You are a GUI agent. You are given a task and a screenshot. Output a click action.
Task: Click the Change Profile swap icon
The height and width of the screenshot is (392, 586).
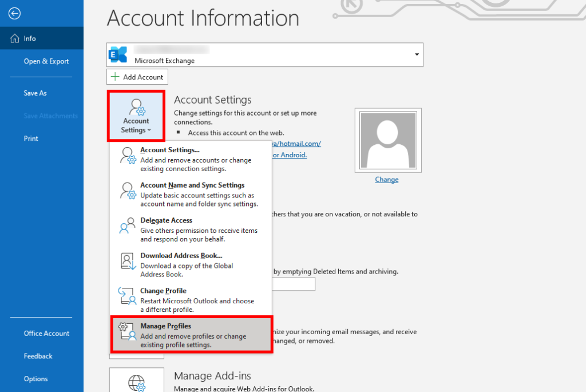click(127, 296)
